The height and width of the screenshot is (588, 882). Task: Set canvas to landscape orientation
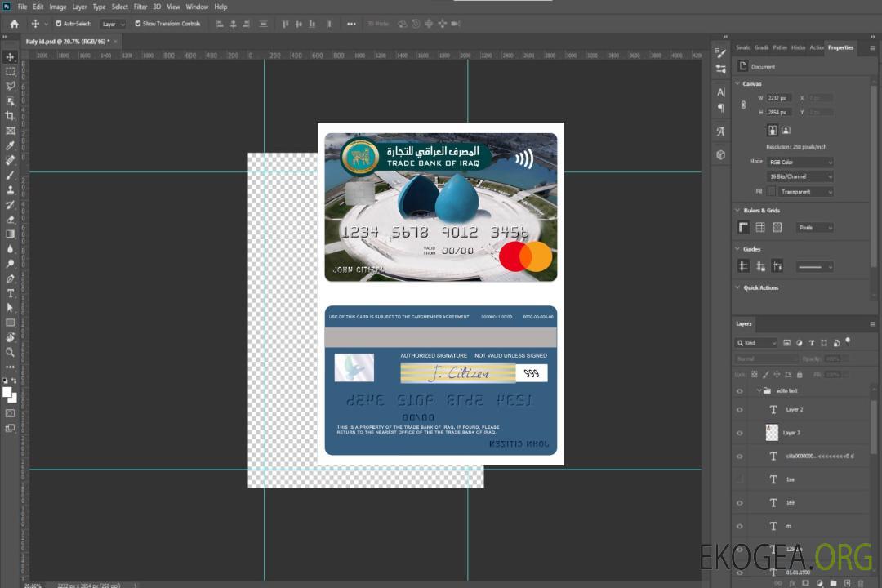[x=786, y=131]
